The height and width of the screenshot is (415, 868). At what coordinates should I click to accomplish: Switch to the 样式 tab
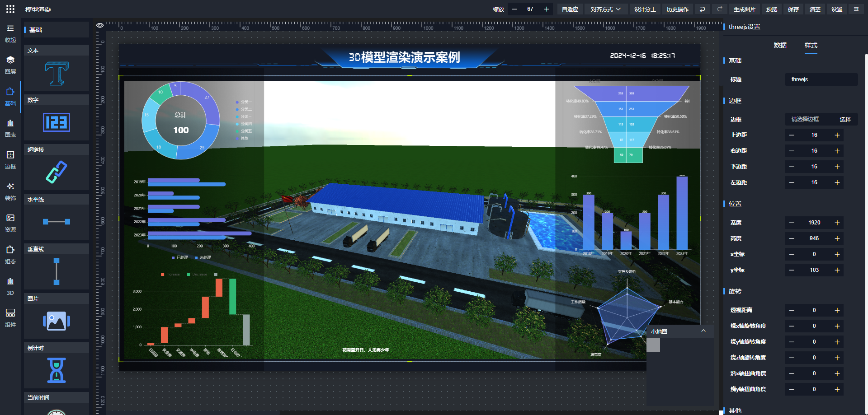tap(811, 45)
